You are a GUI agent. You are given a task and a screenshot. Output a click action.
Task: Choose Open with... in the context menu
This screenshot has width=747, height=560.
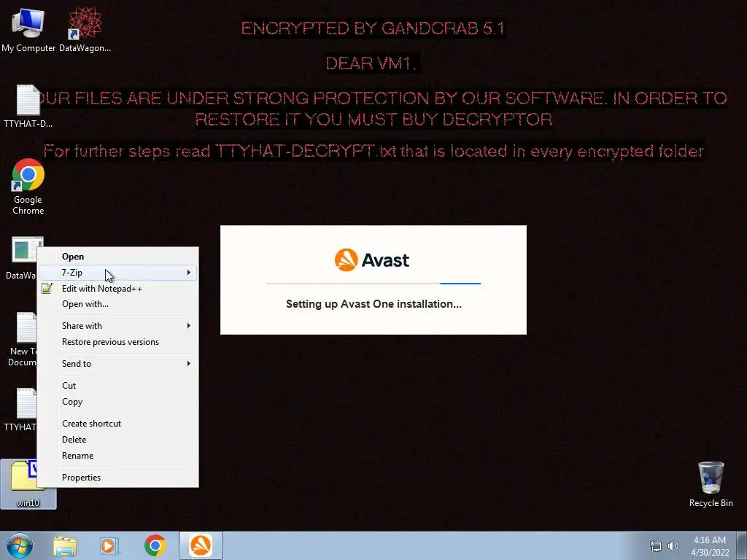pyautogui.click(x=117, y=304)
